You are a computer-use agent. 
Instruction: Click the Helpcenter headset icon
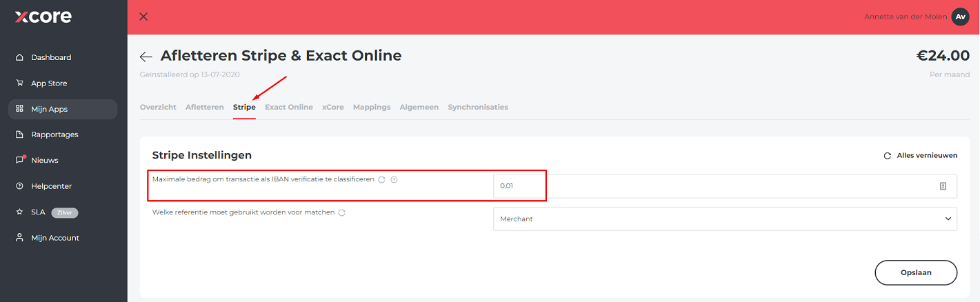coord(19,186)
